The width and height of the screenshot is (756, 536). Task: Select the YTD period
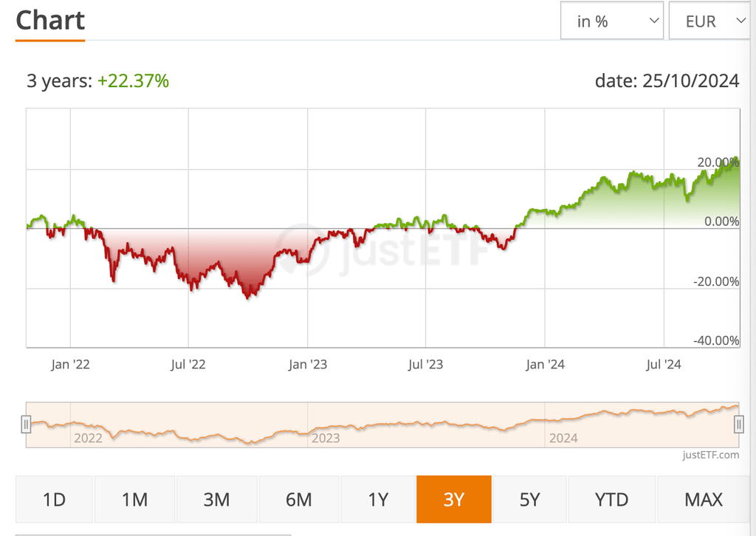tap(611, 500)
